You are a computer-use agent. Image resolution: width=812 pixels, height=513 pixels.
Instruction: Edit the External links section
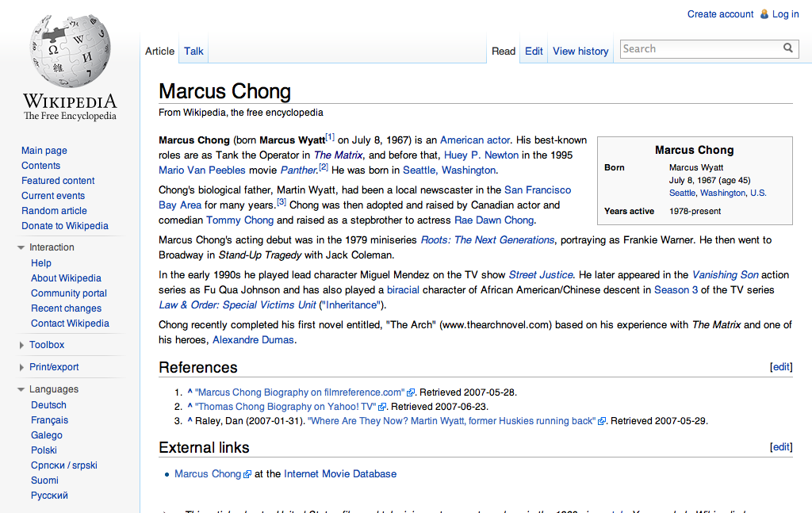pyautogui.click(x=781, y=446)
